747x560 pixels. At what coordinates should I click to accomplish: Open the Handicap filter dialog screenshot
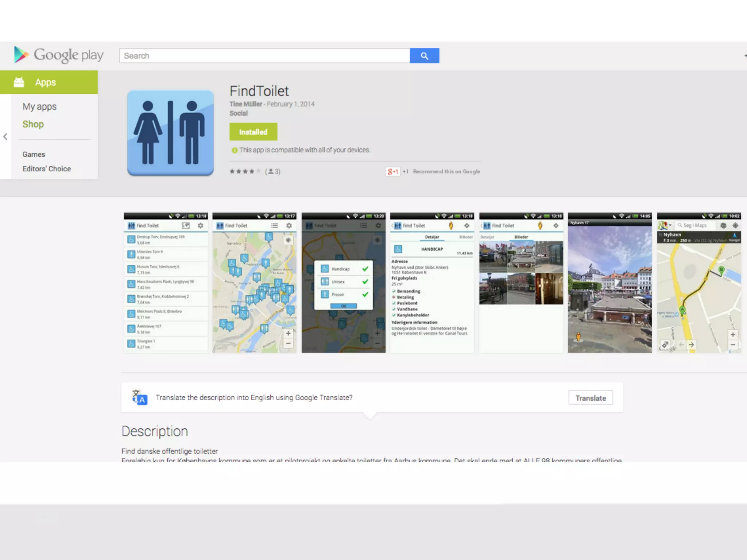pos(343,283)
